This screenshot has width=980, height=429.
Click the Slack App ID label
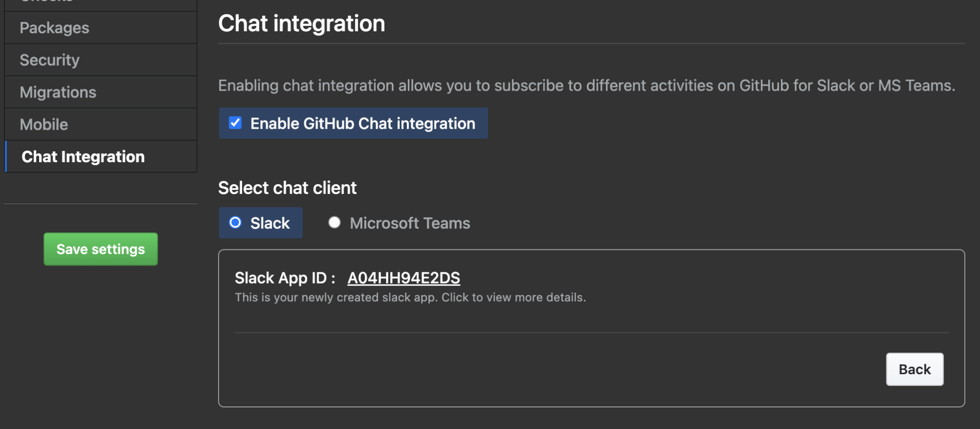(x=284, y=278)
